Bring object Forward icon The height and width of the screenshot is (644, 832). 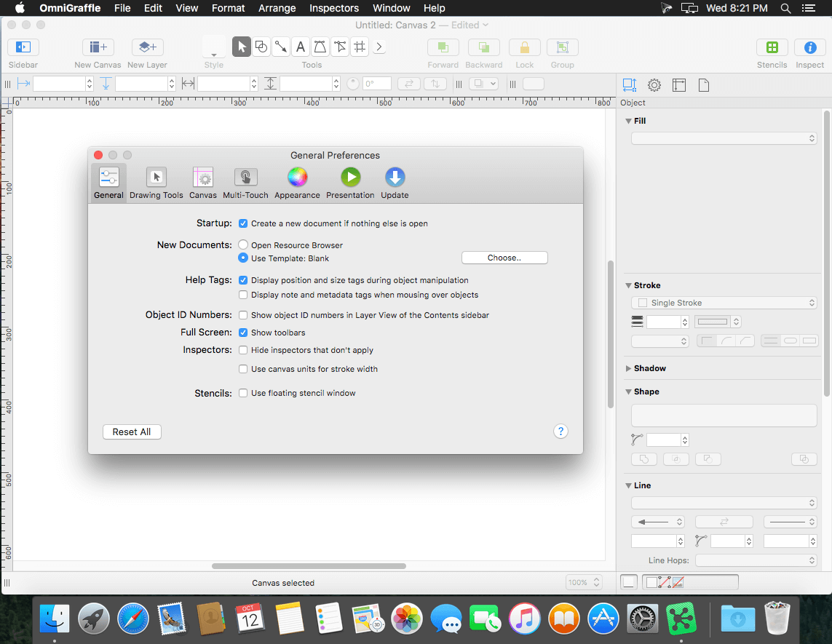click(443, 47)
